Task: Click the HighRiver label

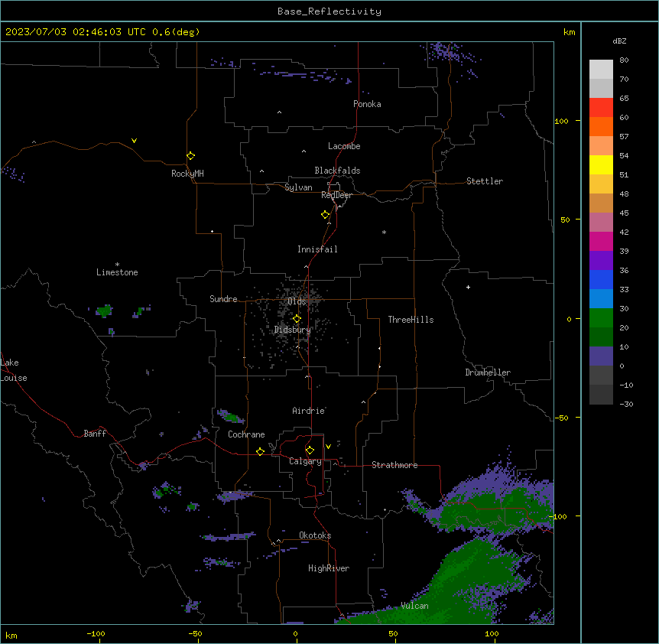Action: (329, 568)
